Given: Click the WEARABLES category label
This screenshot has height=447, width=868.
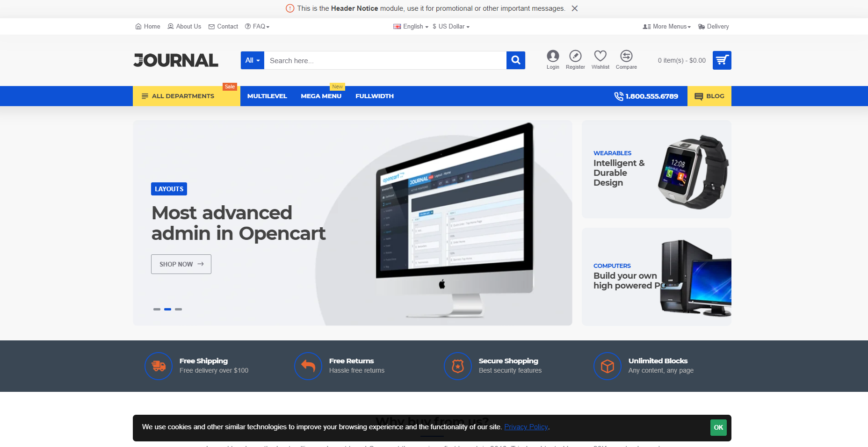Looking at the screenshot, I should (612, 153).
